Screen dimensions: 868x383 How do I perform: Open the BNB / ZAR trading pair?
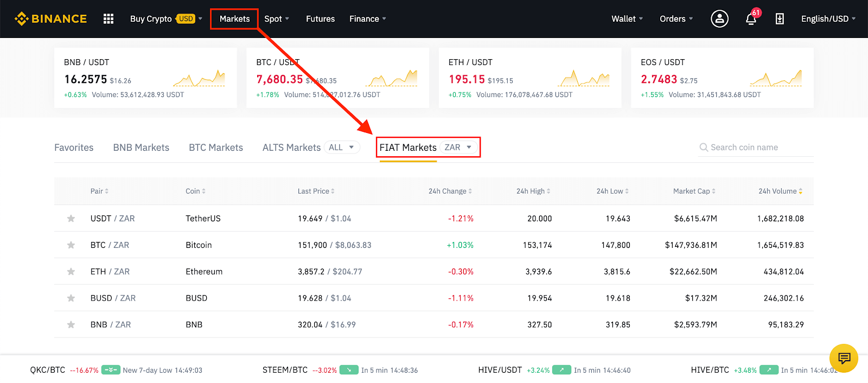(111, 325)
